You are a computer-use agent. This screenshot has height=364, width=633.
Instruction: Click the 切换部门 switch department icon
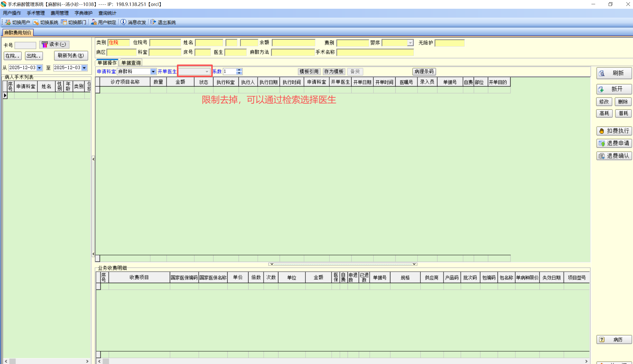[64, 22]
